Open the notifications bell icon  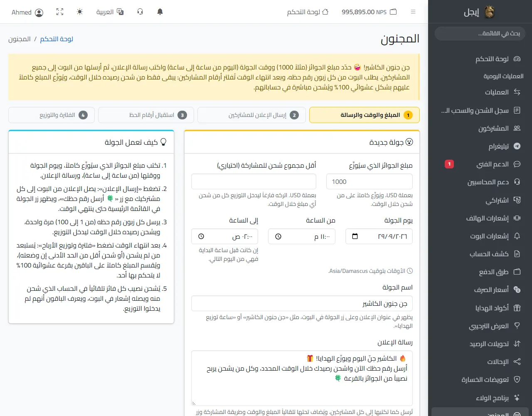click(x=160, y=12)
